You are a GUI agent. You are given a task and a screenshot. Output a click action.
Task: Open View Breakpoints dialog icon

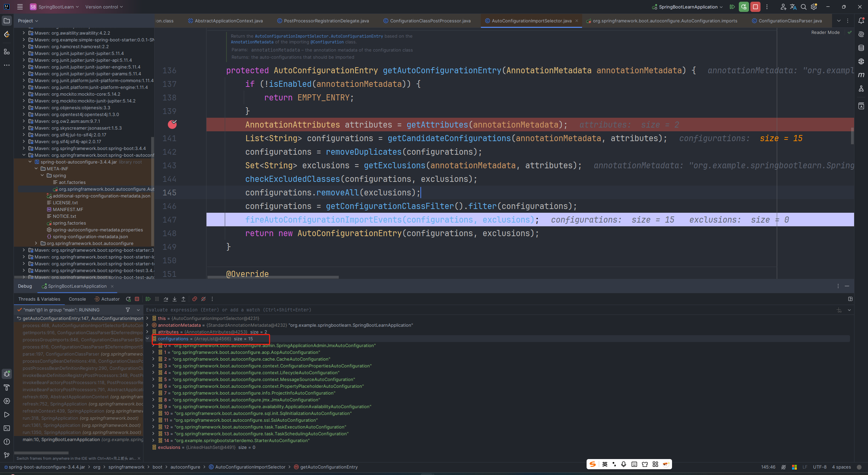195,299
